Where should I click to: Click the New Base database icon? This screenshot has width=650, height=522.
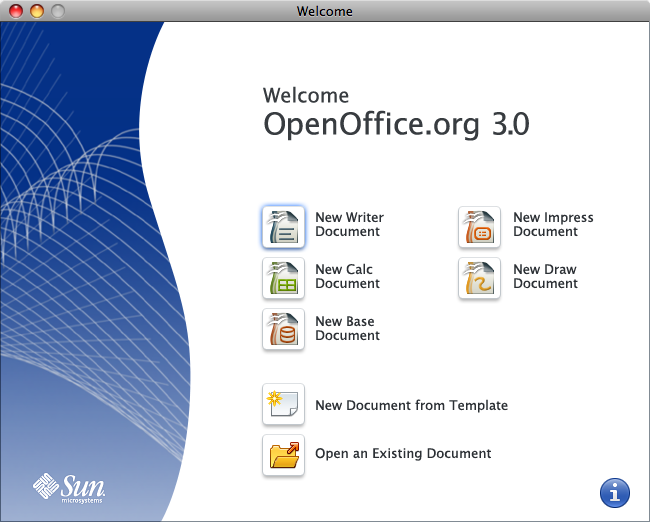click(283, 330)
